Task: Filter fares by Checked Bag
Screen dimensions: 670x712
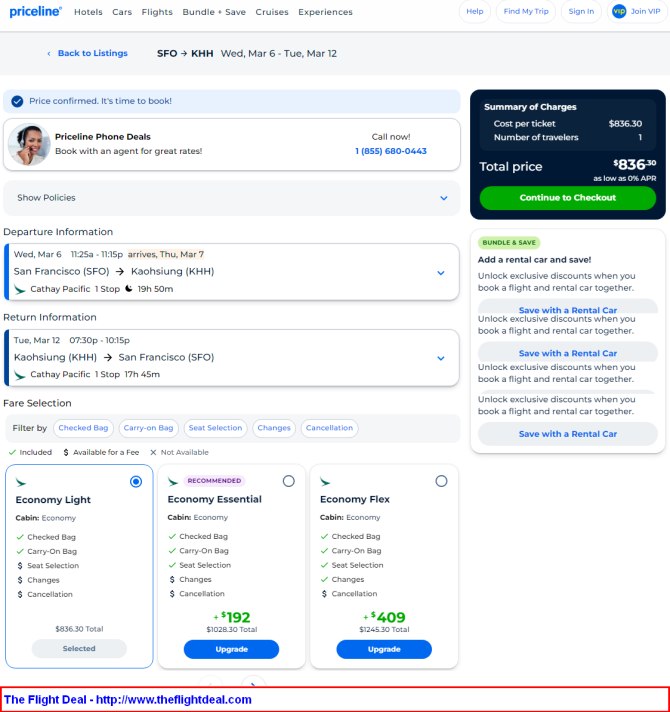Action: [x=83, y=428]
